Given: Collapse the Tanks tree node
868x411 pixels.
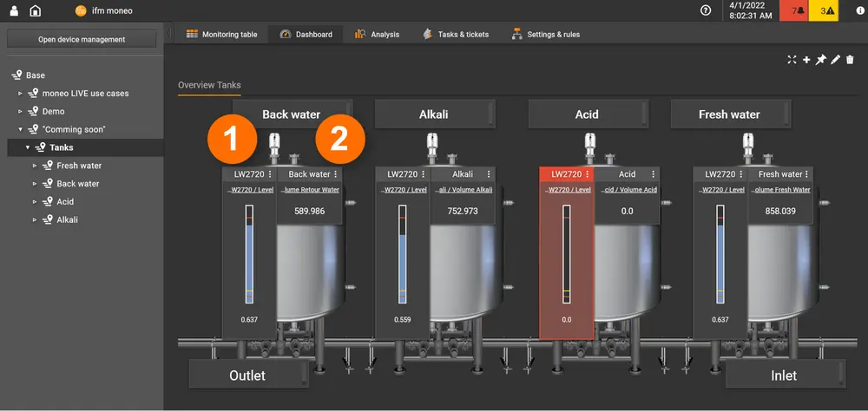Looking at the screenshot, I should 27,147.
